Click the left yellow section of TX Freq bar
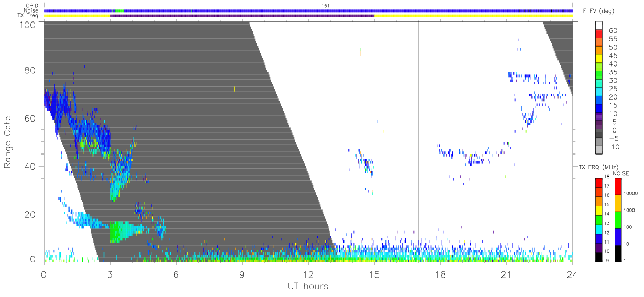Image resolution: width=644 pixels, height=297 pixels. point(77,16)
